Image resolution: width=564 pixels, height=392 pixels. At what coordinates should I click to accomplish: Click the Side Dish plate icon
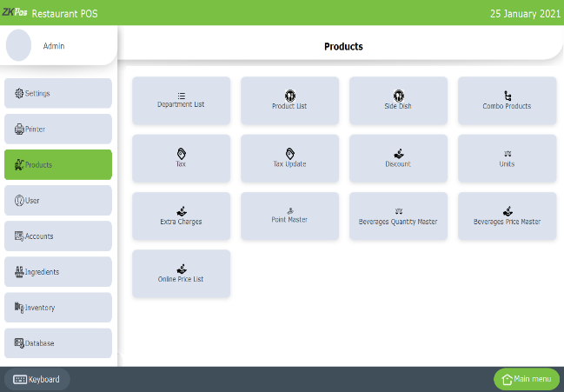click(x=399, y=96)
